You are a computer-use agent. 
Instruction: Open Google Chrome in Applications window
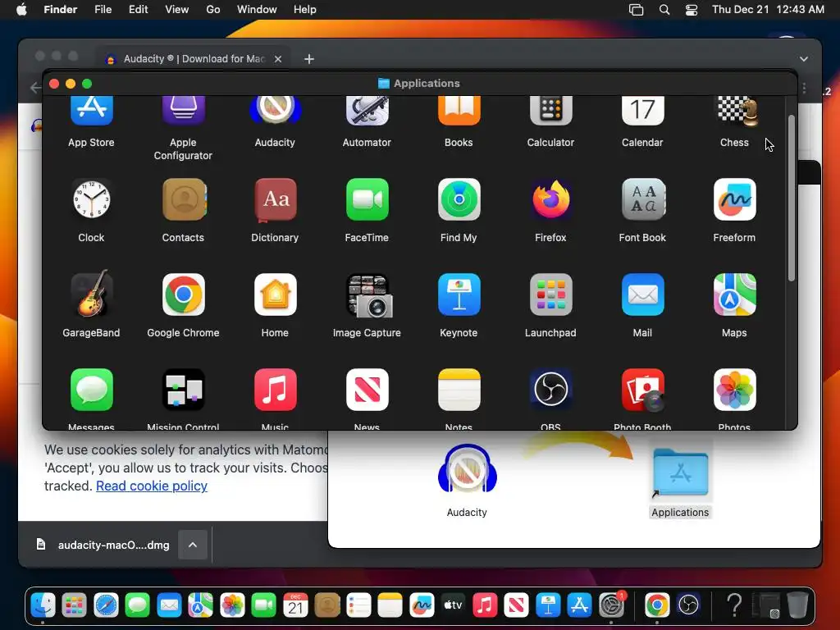183,294
